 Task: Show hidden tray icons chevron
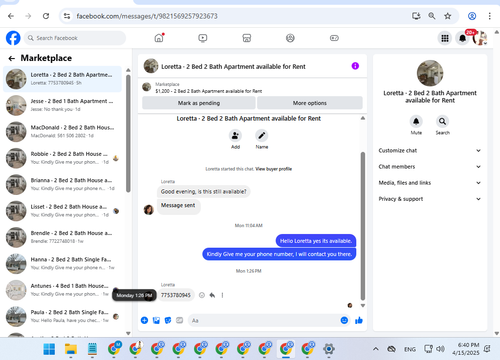(x=376, y=349)
